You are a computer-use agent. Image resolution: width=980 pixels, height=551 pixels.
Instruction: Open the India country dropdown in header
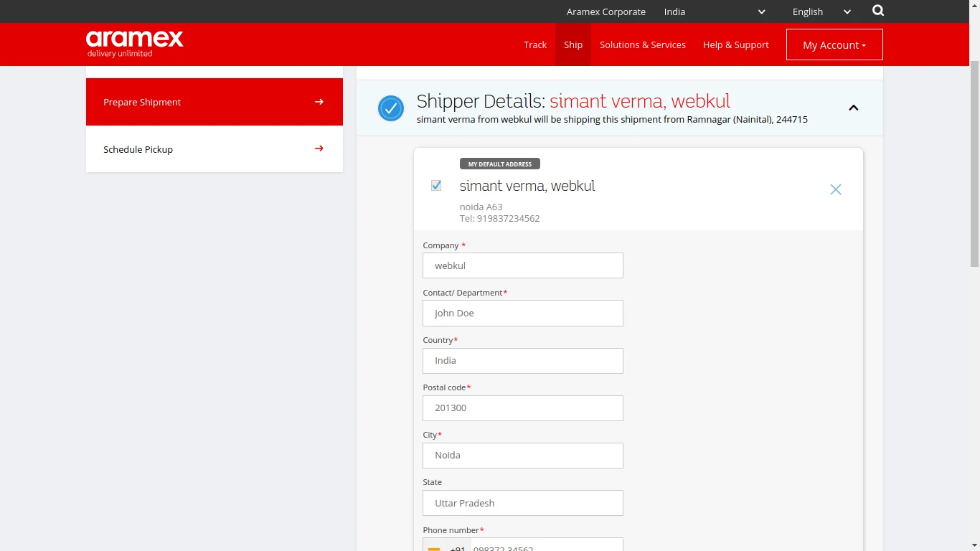click(x=715, y=11)
